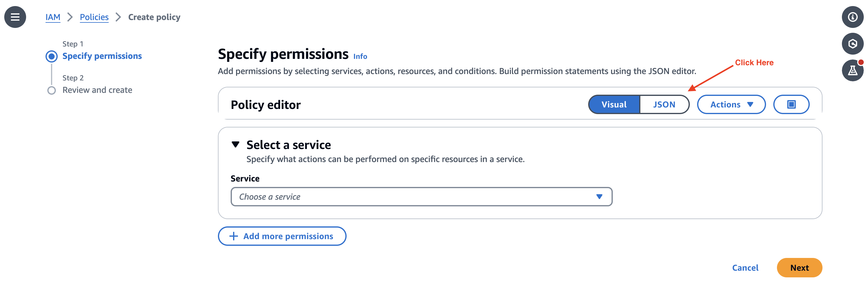This screenshot has width=868, height=281.
Task: Click the plus icon beside Add more permissions
Action: pos(233,236)
